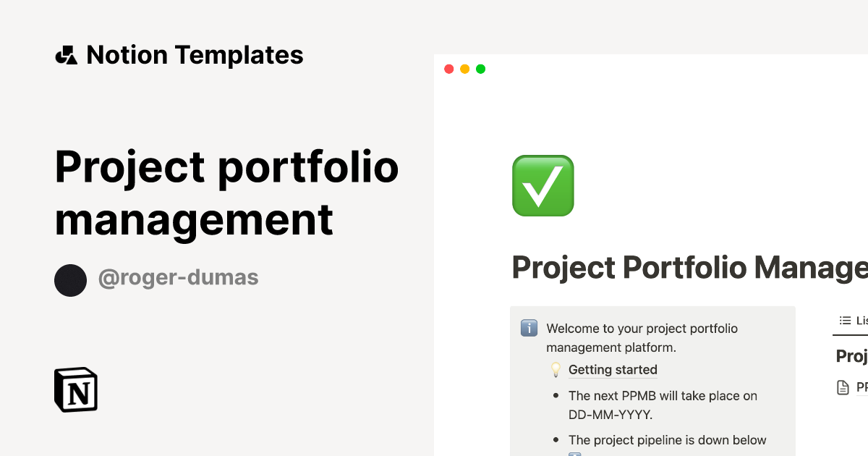Click the author avatar circle
The image size is (868, 456).
click(70, 280)
